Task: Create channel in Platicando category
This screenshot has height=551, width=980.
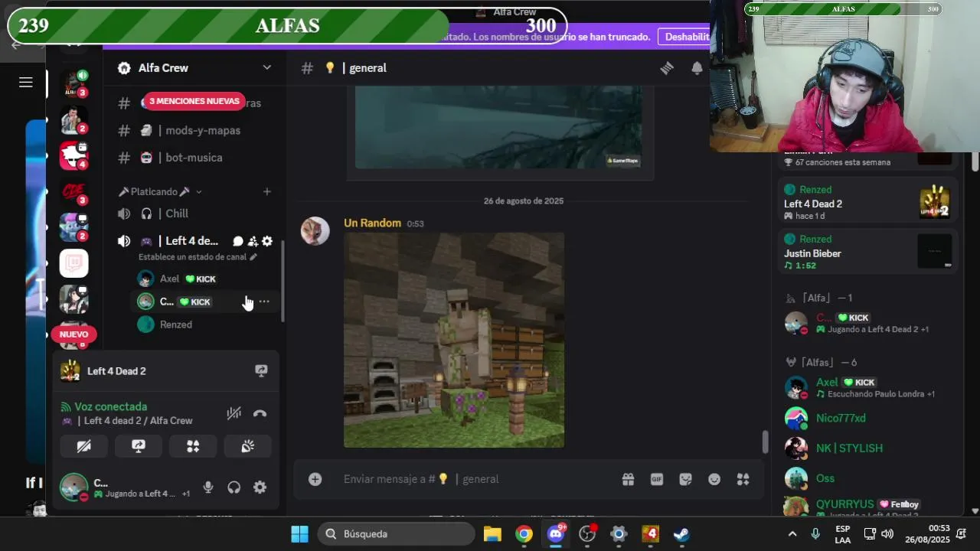Action: (266, 191)
